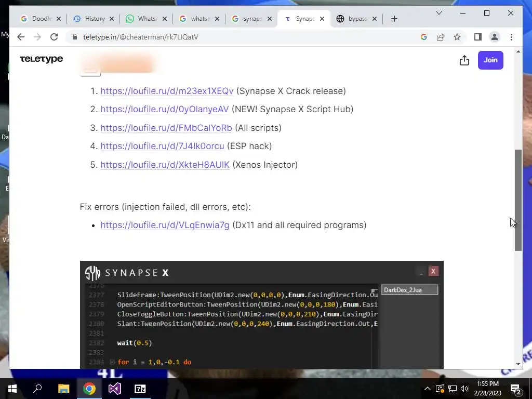
Task: Click the network icon in the system tray
Action: 453,389
